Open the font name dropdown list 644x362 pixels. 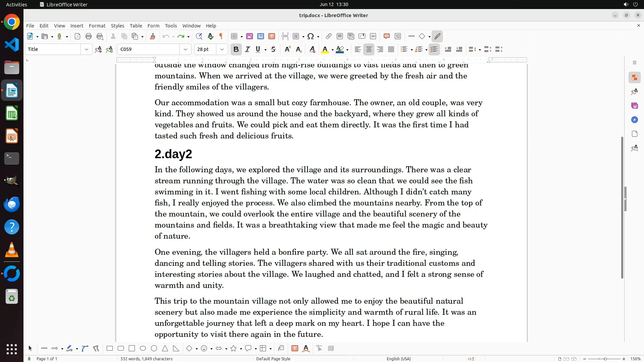(x=185, y=50)
